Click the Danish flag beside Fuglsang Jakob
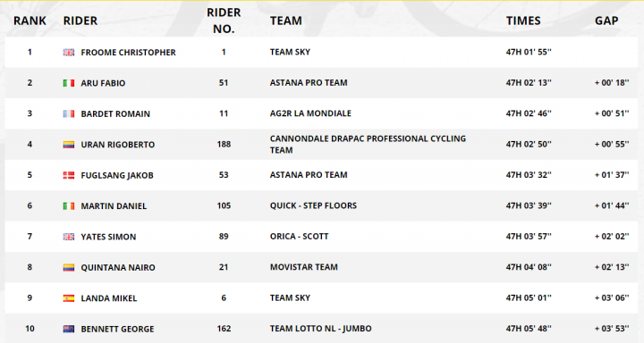Viewport: 644px width, 343px height. [x=69, y=175]
